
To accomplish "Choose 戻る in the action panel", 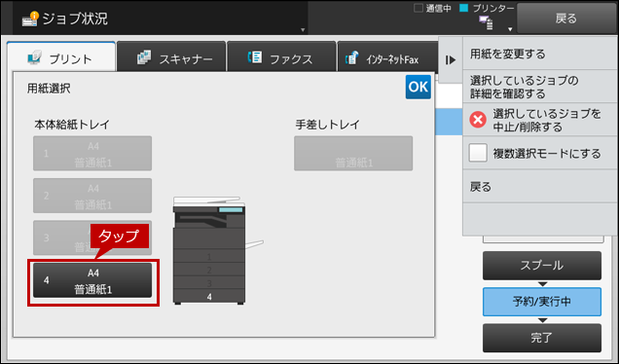I will pyautogui.click(x=539, y=186).
